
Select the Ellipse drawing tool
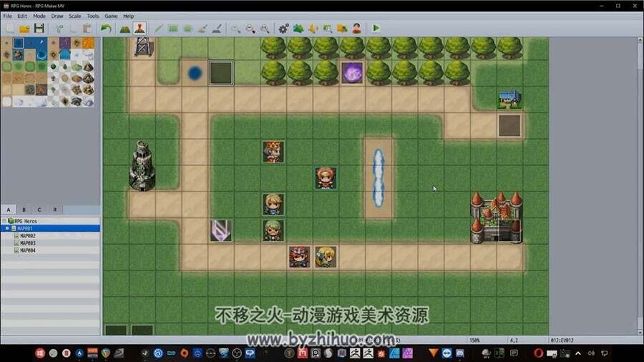coord(187,29)
